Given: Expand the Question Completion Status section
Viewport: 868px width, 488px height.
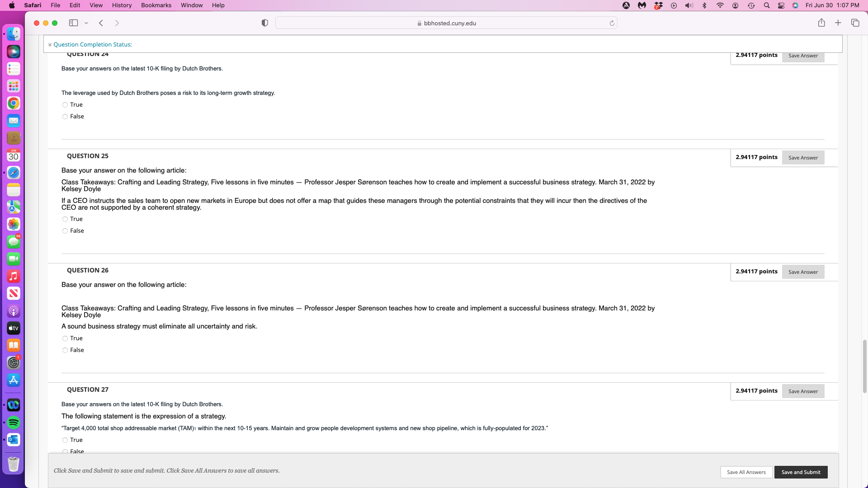Looking at the screenshot, I should coord(92,44).
